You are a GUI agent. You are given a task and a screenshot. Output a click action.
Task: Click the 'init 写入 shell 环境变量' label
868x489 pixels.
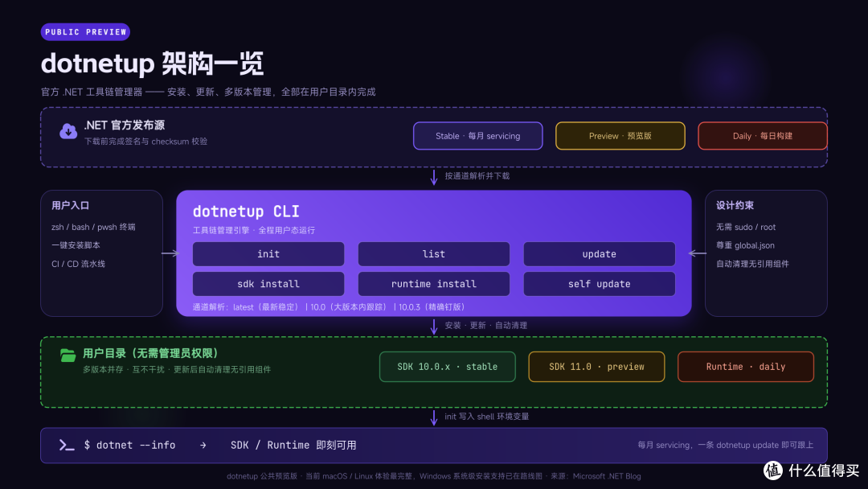486,417
